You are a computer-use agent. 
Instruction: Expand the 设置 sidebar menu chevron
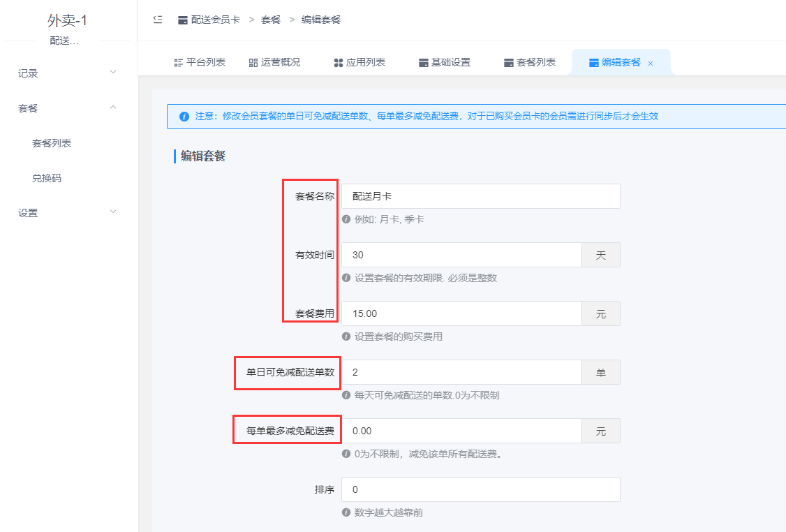(113, 212)
